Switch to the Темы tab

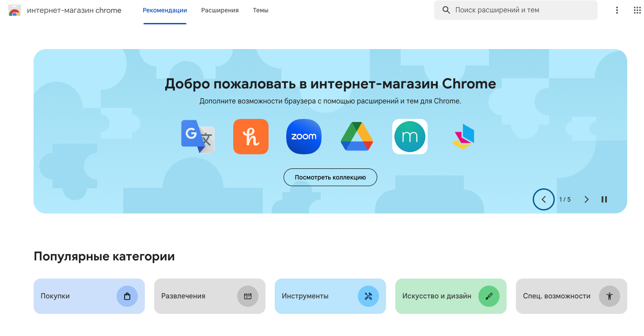tap(261, 10)
